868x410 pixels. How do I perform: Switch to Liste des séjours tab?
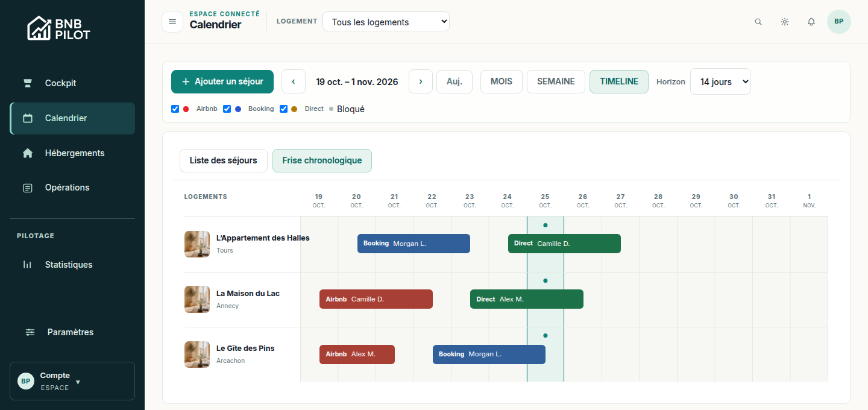pyautogui.click(x=224, y=160)
